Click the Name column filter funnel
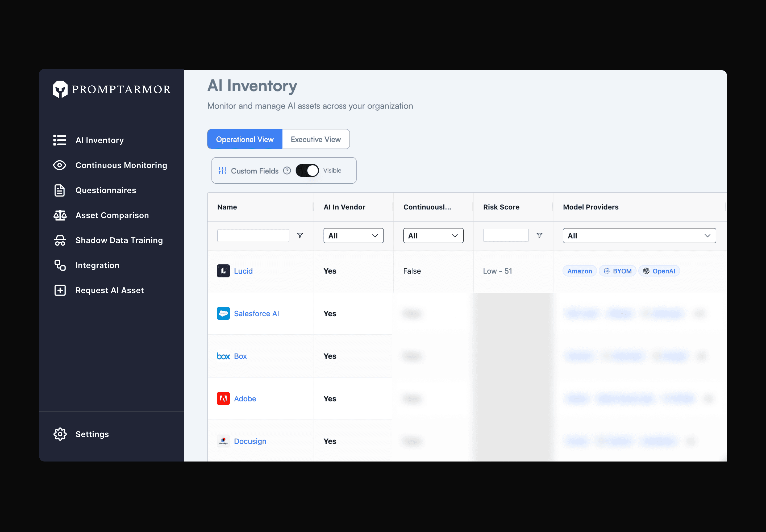The width and height of the screenshot is (766, 532). click(300, 236)
